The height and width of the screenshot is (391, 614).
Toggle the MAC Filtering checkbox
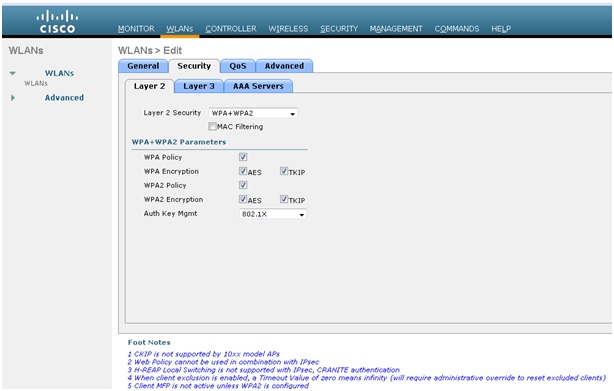coord(213,126)
